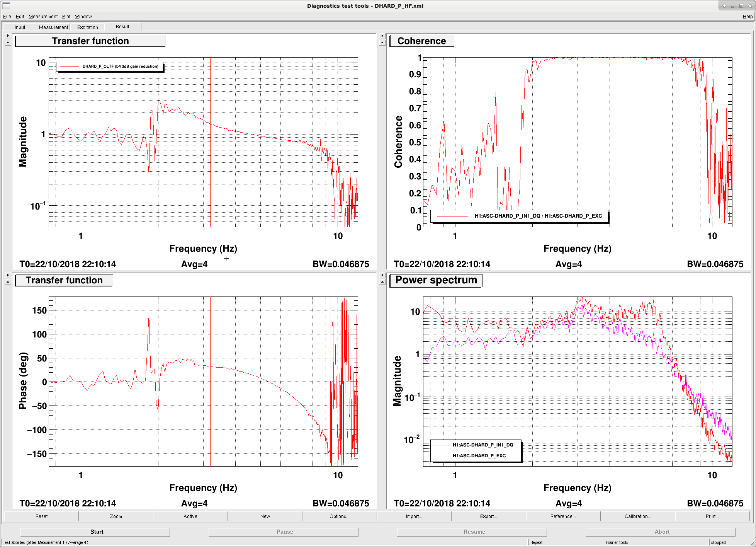756x547 pixels.
Task: Click up-arrow button beside the Coherence plot
Action: [x=382, y=43]
